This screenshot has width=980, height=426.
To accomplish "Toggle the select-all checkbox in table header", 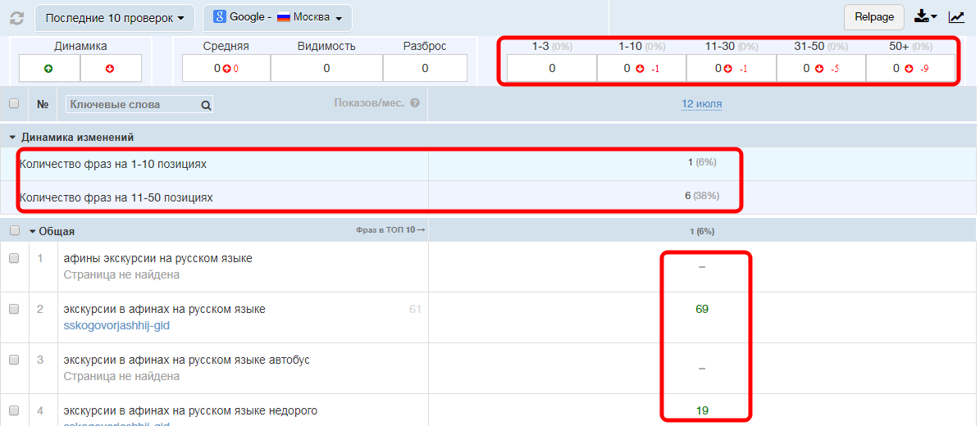I will [14, 104].
